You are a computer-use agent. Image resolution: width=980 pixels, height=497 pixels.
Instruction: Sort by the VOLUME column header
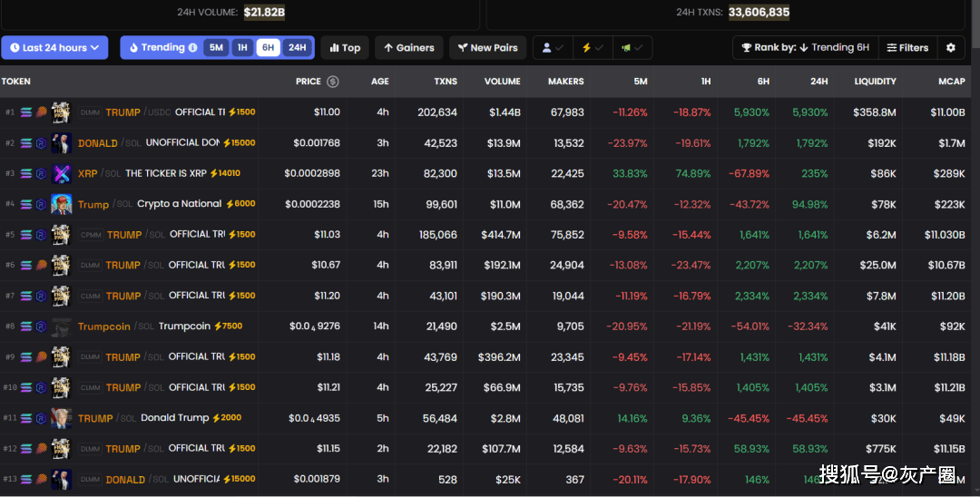(502, 82)
